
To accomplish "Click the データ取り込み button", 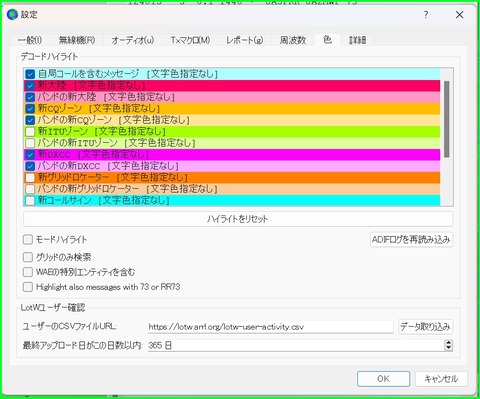I will click(426, 327).
